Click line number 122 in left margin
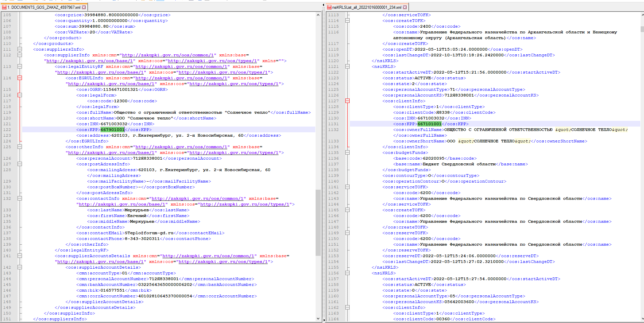 click(7, 130)
